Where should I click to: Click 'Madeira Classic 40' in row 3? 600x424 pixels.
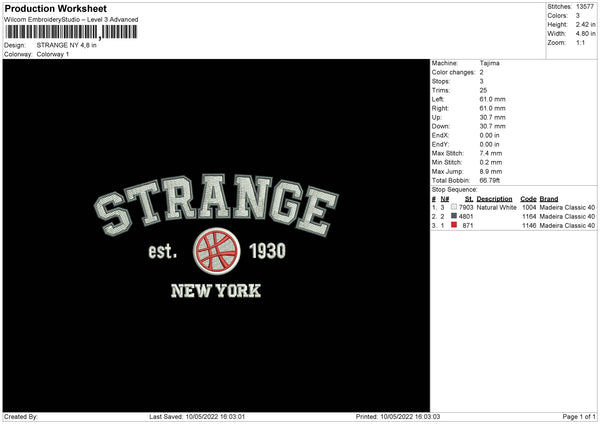pyautogui.click(x=567, y=226)
